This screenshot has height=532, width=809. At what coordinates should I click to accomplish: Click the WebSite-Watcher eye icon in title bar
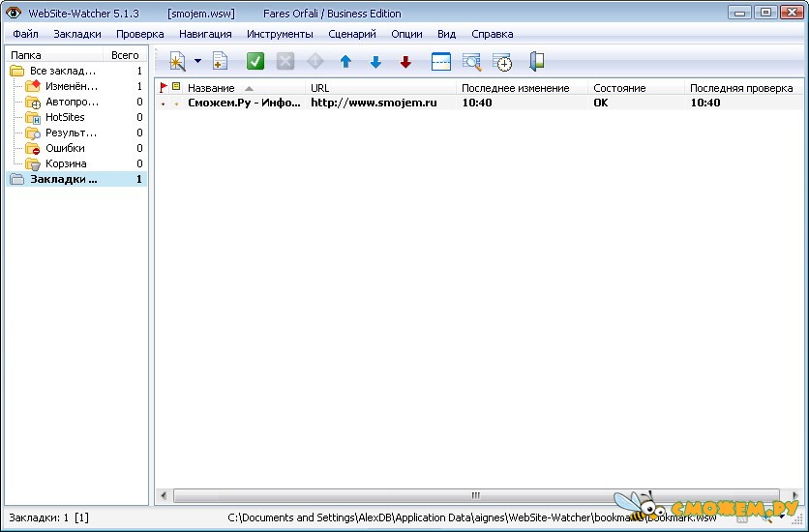[14, 13]
